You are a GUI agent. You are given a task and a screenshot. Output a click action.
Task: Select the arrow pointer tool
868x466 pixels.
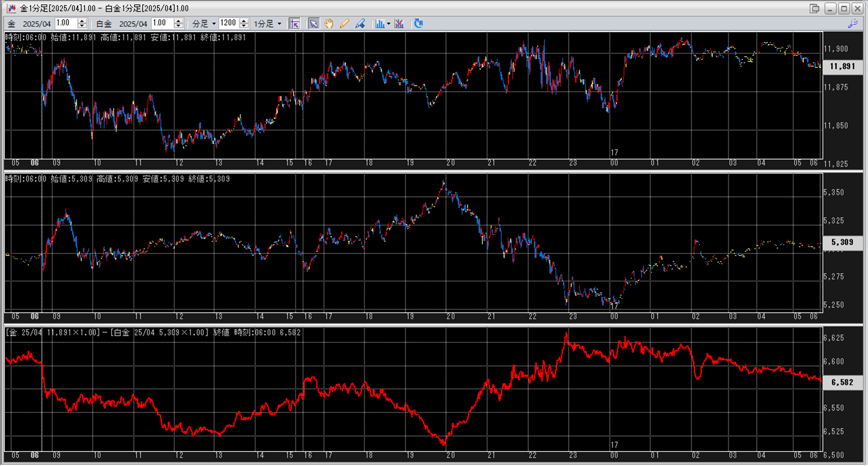(x=314, y=24)
